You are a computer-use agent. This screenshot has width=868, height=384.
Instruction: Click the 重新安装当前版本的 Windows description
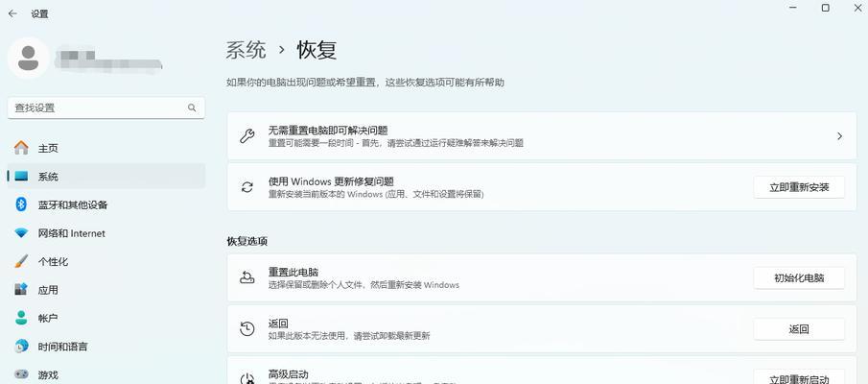[376, 194]
